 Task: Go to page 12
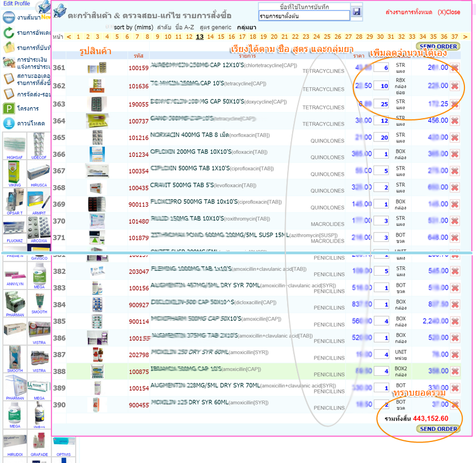pos(189,37)
